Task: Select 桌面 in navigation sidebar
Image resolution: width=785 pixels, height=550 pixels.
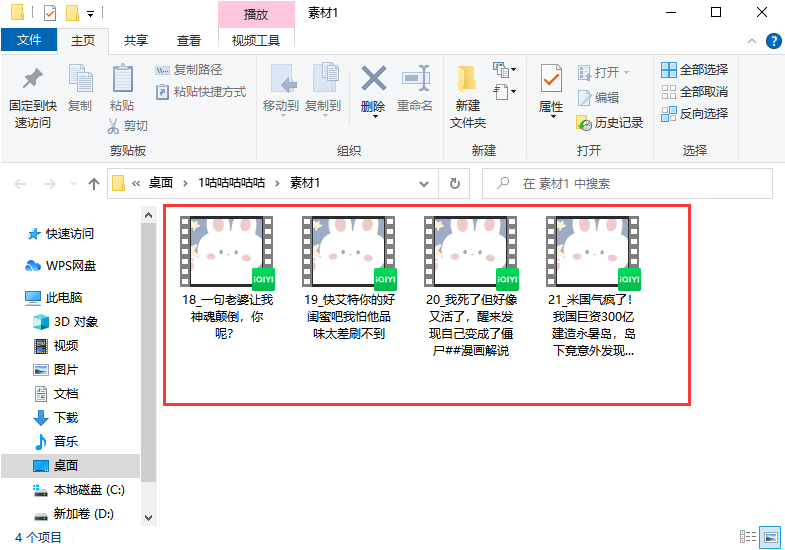Action: click(70, 466)
